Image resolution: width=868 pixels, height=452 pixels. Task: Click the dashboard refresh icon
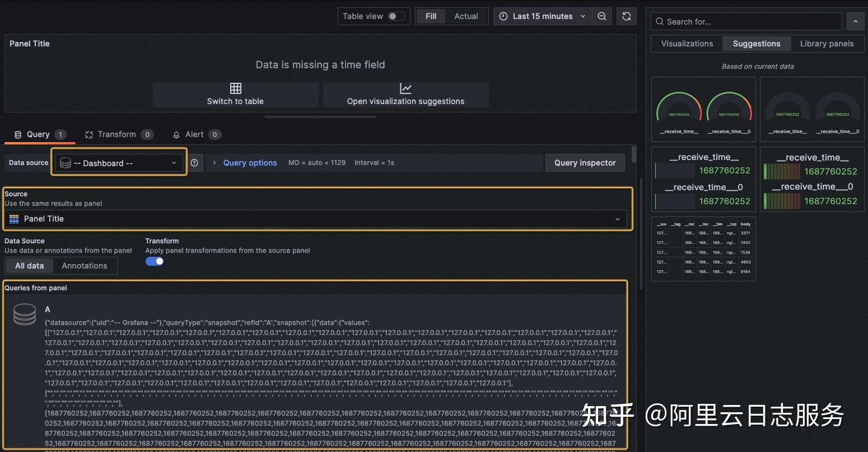[x=626, y=16]
